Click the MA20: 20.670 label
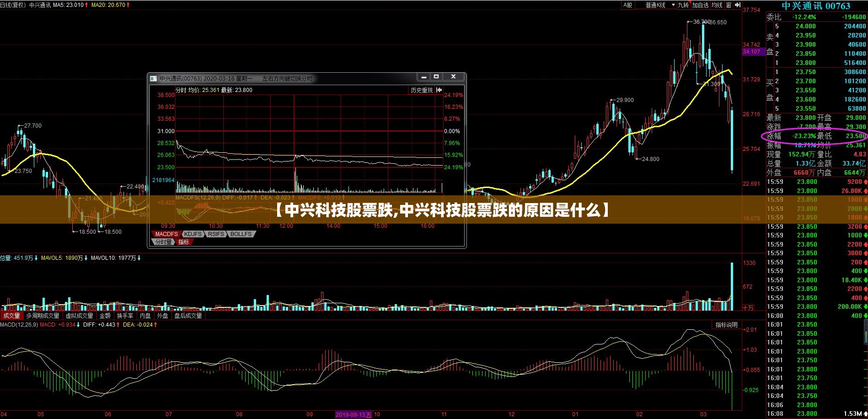 point(108,5)
